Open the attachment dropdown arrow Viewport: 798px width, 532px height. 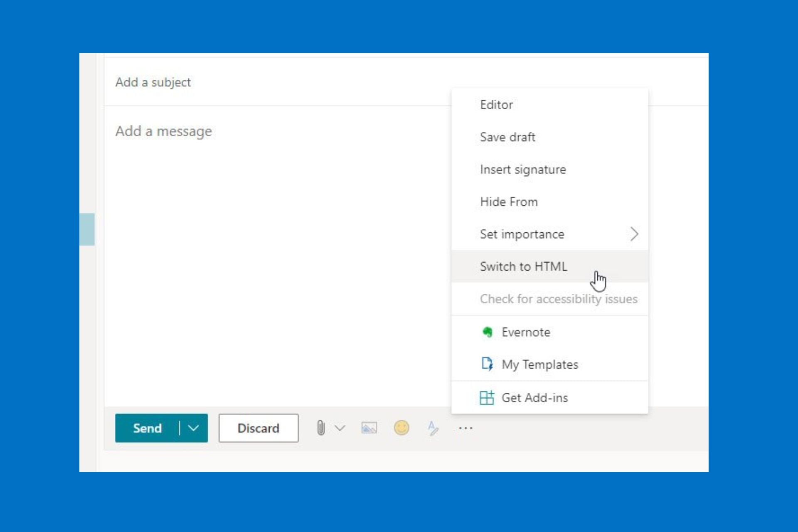[340, 428]
